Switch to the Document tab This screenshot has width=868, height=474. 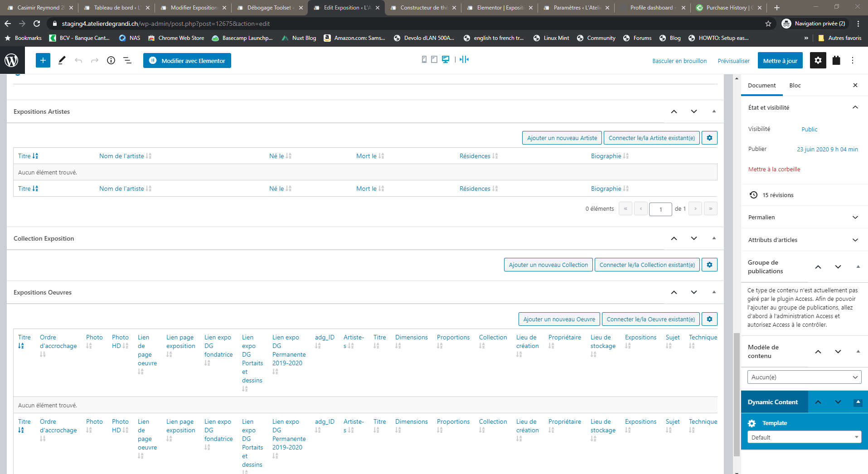pos(761,85)
